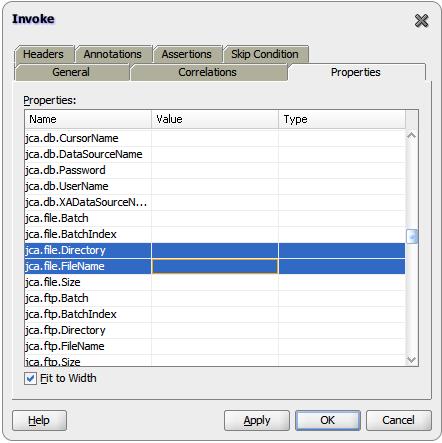Select the jca.db.XADataSourceN... row

pos(215,202)
